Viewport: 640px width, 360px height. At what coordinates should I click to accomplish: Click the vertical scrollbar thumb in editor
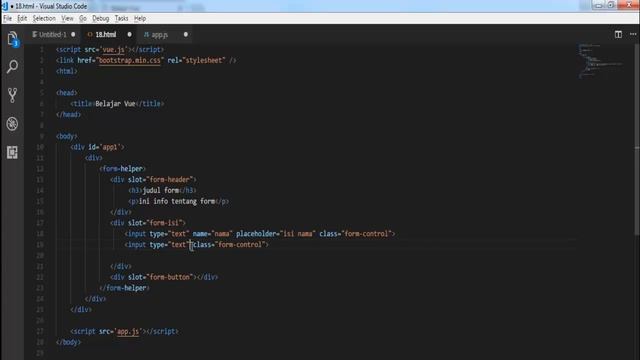coord(637,139)
